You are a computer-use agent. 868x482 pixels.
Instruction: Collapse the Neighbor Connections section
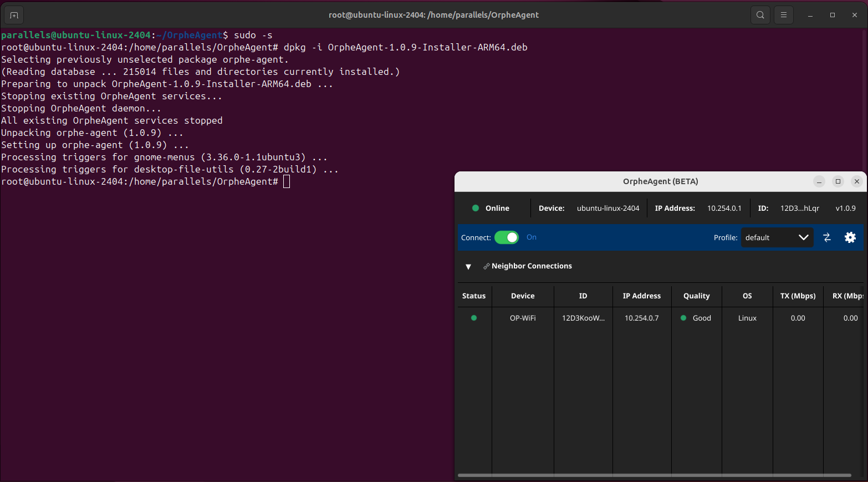click(468, 267)
